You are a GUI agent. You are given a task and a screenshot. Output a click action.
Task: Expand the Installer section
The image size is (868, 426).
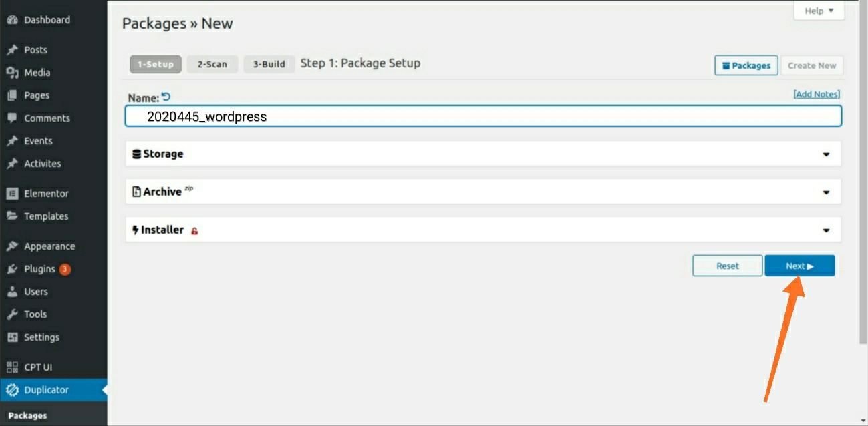tap(826, 230)
